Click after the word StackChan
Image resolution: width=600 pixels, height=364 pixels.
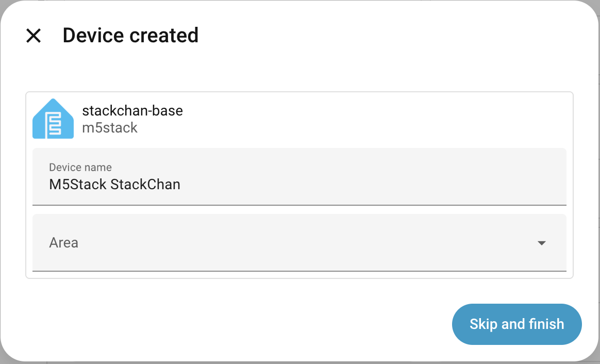click(x=181, y=185)
